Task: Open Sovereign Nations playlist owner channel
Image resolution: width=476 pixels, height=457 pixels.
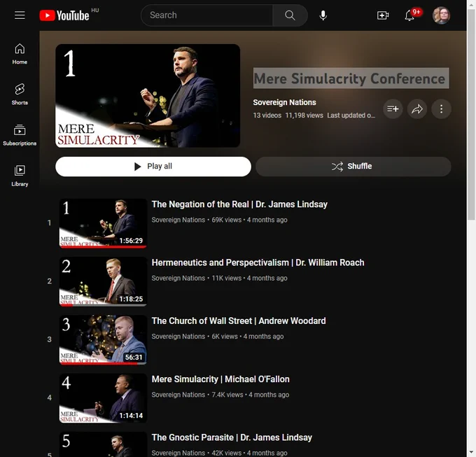Action: (284, 102)
